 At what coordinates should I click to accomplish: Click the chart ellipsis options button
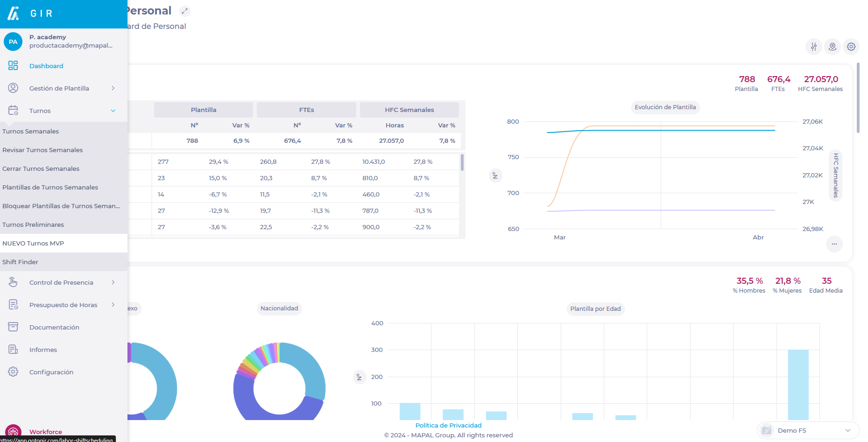[x=834, y=244]
